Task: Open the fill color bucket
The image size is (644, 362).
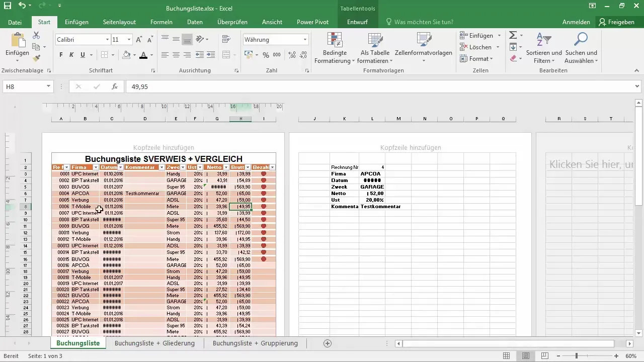Action: 126,55
